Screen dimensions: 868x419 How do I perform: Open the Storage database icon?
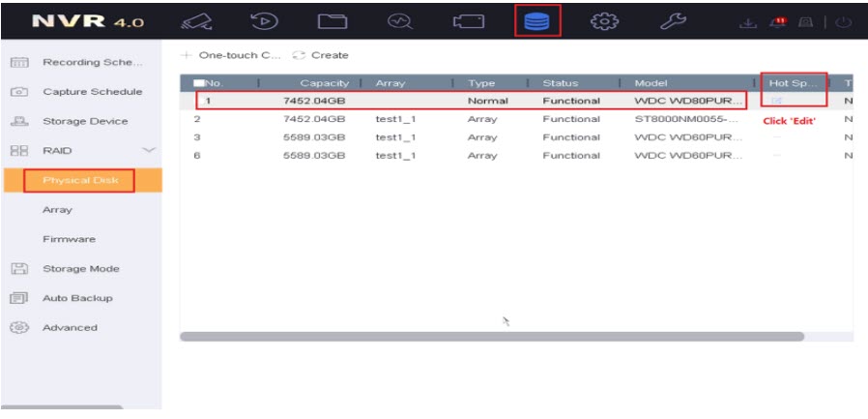tap(536, 20)
